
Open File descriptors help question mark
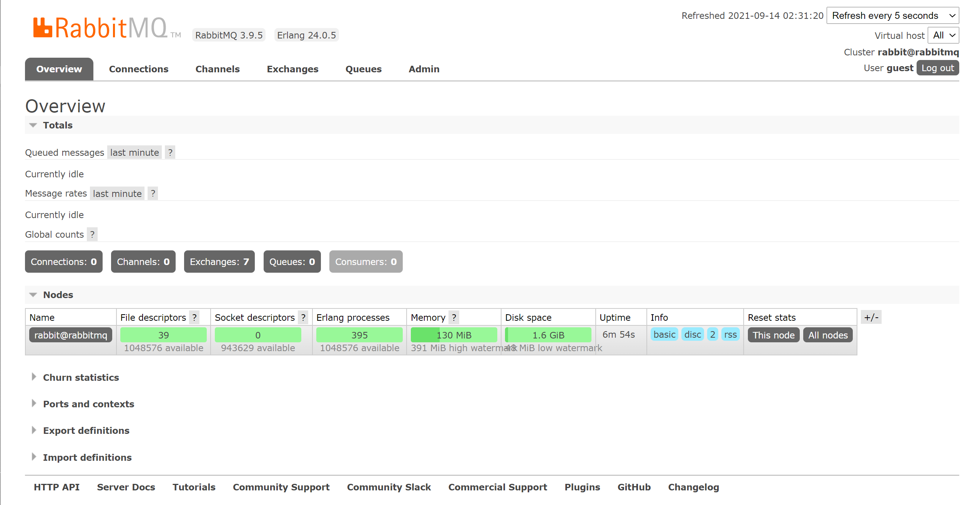point(194,318)
